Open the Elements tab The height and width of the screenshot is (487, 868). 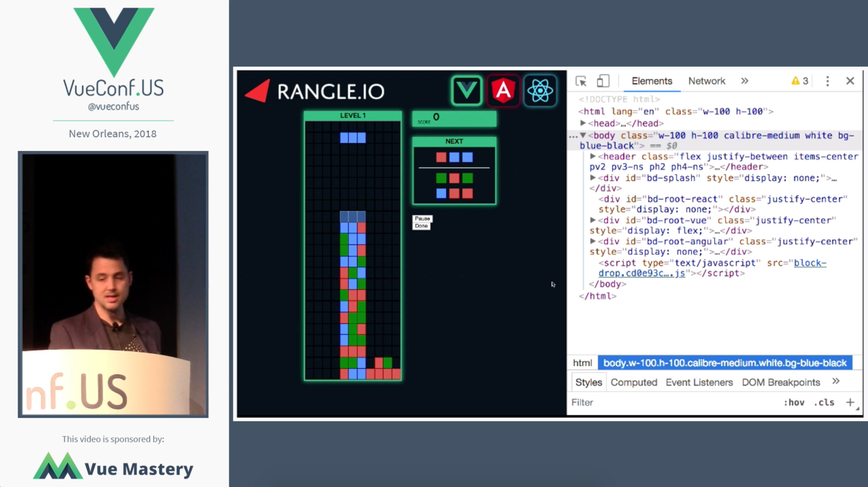click(651, 81)
